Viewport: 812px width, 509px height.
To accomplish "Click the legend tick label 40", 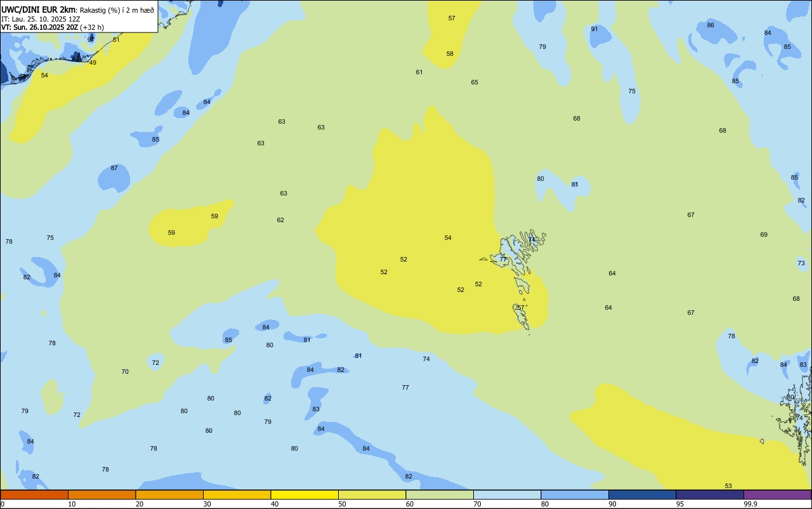I will (x=275, y=504).
